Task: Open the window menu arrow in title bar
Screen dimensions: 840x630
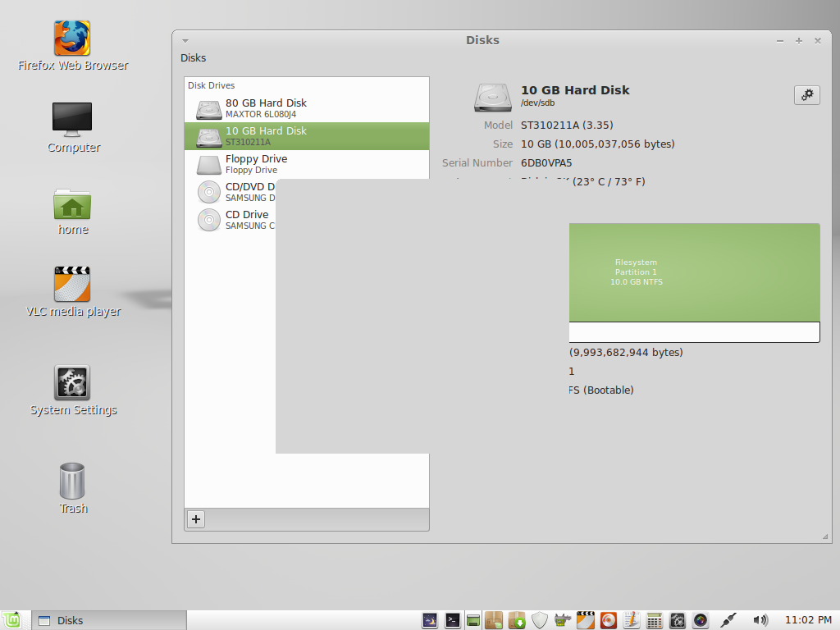Action: pyautogui.click(x=185, y=41)
